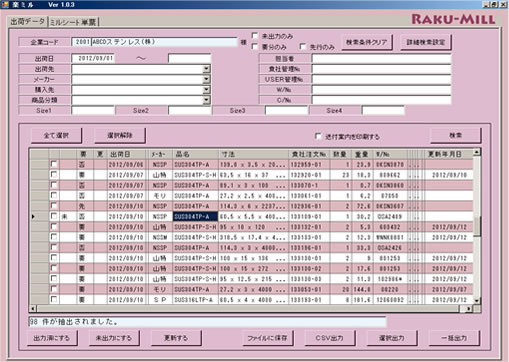Click into the USER管理No field
The height and width of the screenshot is (362, 509).
point(381,79)
